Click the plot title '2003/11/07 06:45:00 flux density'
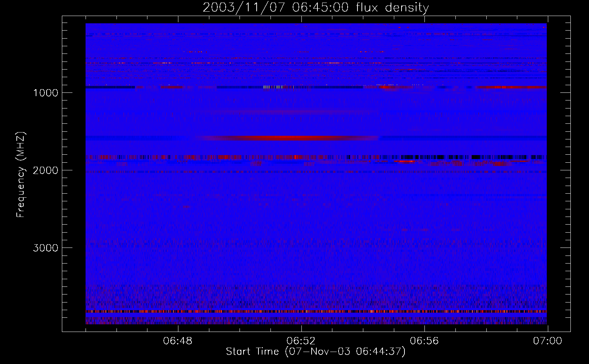 [x=316, y=8]
